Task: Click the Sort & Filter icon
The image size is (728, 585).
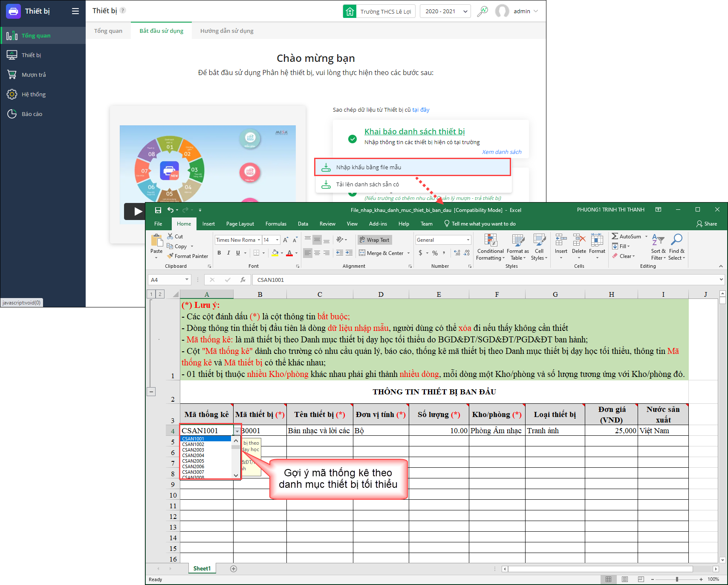Action: click(658, 247)
